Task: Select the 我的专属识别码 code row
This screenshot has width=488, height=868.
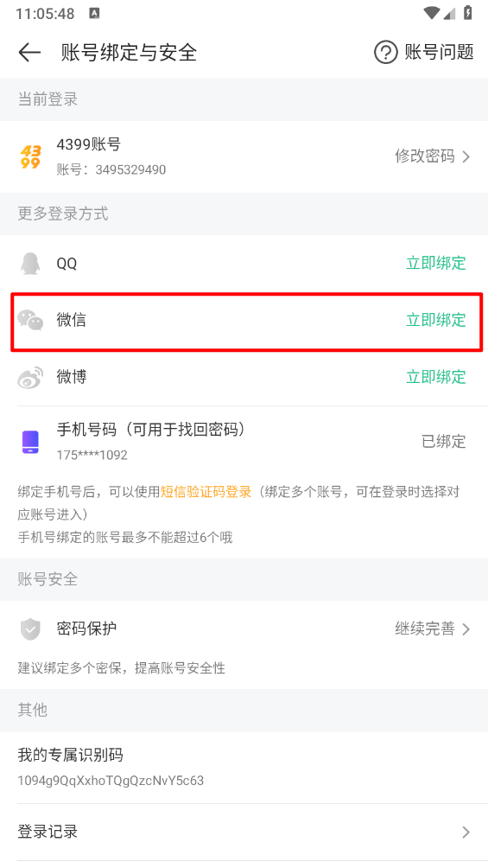Action: (244, 767)
